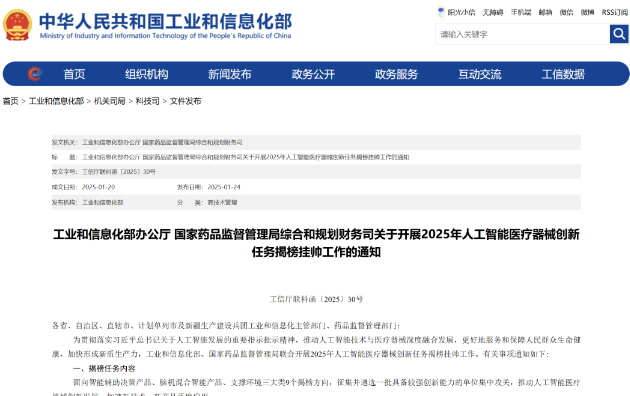Click the 无障碍 accessibility link
Image resolution: width=630 pixels, height=396 pixels.
[x=493, y=12]
